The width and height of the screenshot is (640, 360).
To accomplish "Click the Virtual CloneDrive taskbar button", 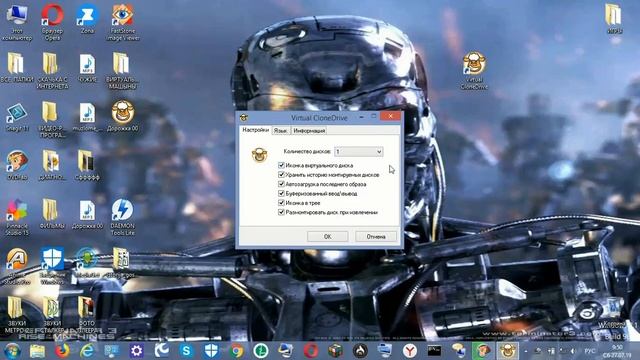I will pyautogui.click(x=507, y=351).
